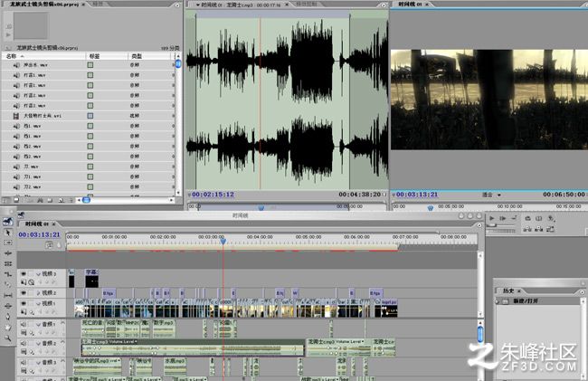Viewport: 588px width, 381px height.
Task: Click Set Display Style on 视频1 track
Action: click(24, 312)
